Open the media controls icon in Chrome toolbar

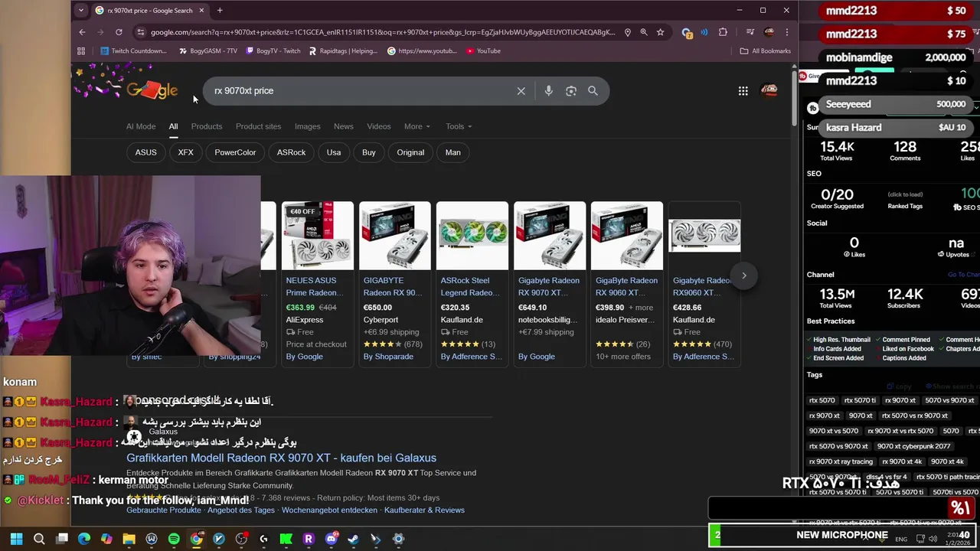click(x=750, y=32)
